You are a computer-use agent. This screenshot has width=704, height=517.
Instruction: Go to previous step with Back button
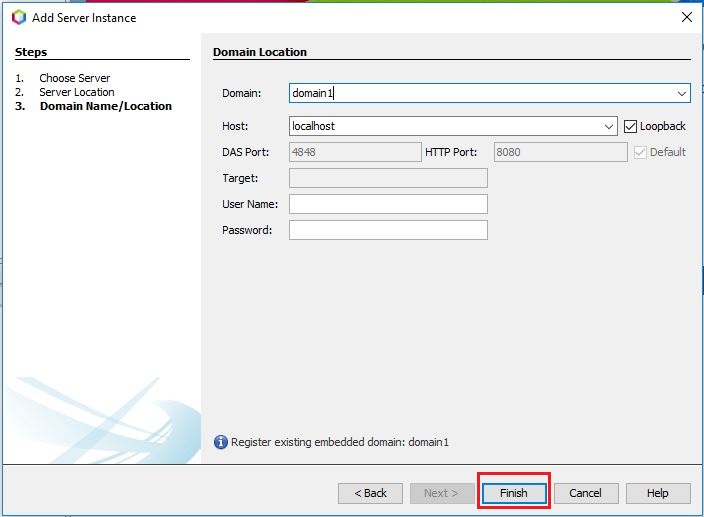click(x=370, y=493)
